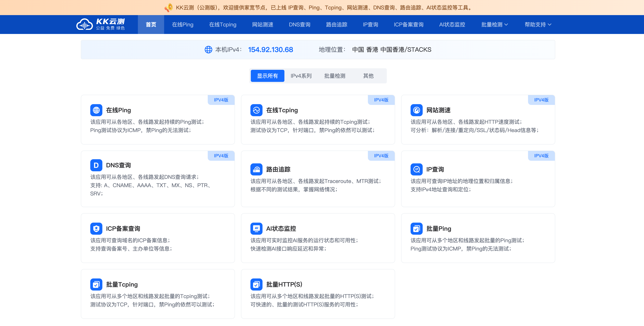This screenshot has height=326, width=644.
Task: Click the text 根据不同的测试结果，掌握网络情况
Action: point(294,190)
